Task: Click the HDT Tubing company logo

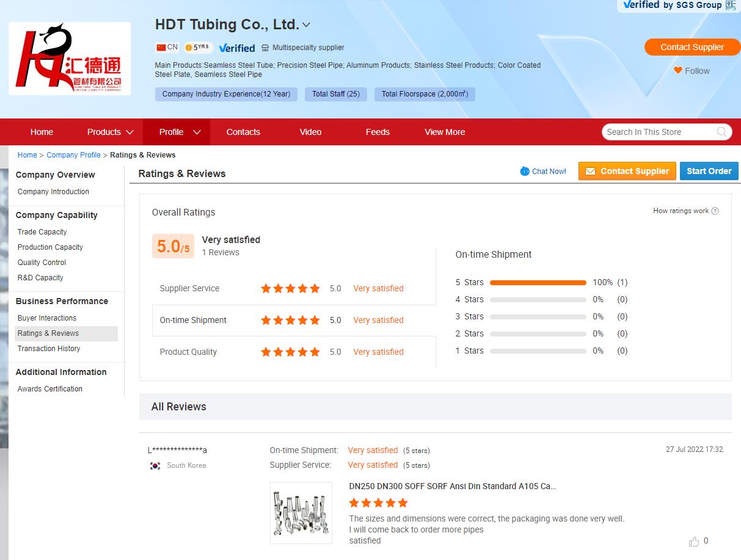Action: tap(70, 59)
